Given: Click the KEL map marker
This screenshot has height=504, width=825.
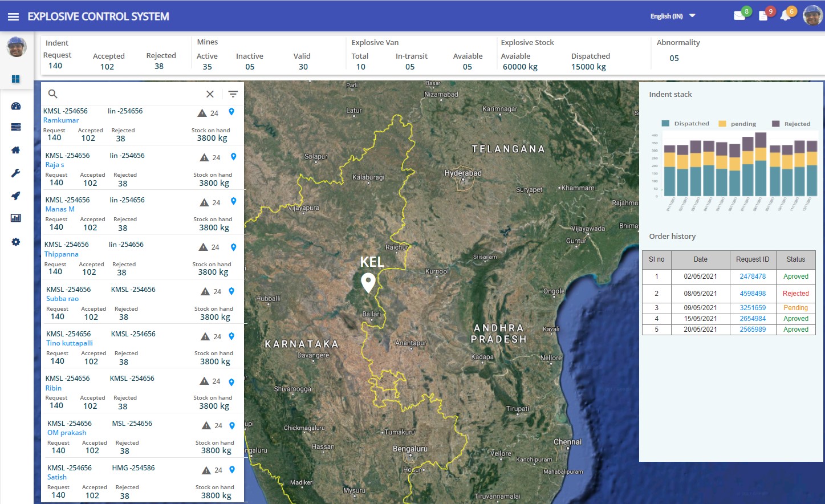Looking at the screenshot, I should coord(368,283).
